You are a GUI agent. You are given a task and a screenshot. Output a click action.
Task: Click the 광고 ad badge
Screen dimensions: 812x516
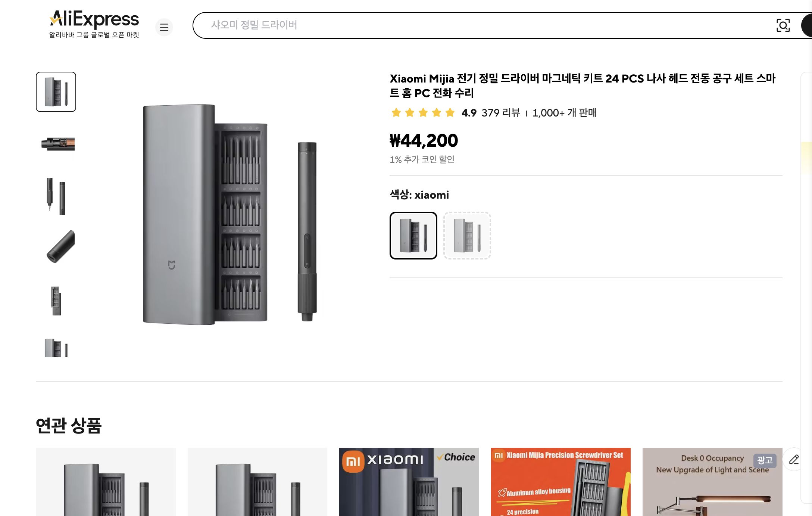765,460
